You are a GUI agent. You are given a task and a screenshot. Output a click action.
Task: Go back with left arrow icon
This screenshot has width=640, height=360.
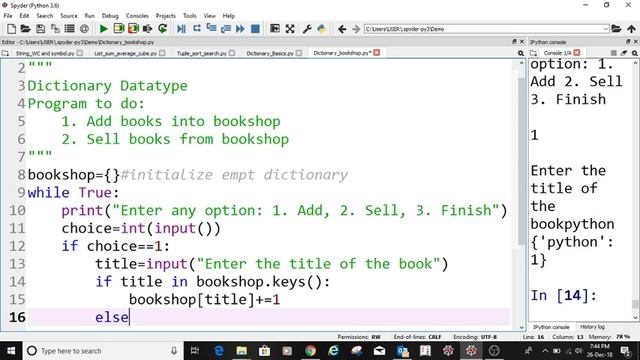click(342, 29)
